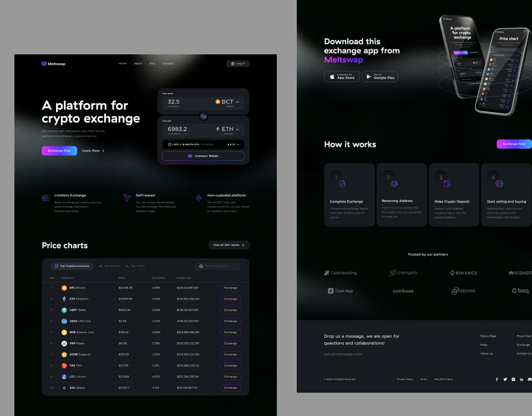Click the Non-custodial platform icon

point(199,198)
